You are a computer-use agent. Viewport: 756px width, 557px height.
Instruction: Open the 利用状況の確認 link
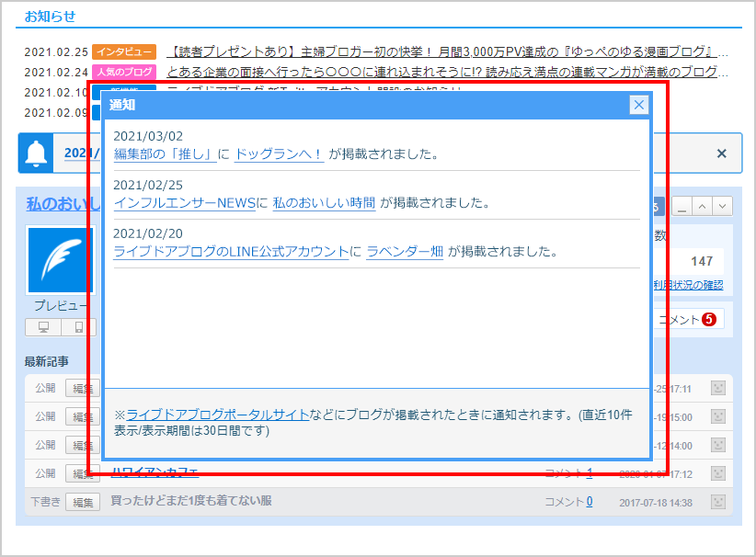pos(689,285)
